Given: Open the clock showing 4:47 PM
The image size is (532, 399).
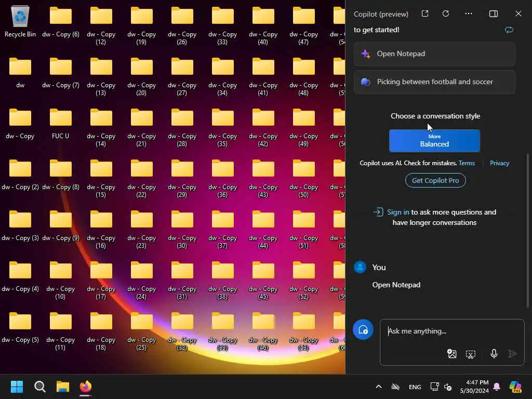Looking at the screenshot, I should coord(474,387).
